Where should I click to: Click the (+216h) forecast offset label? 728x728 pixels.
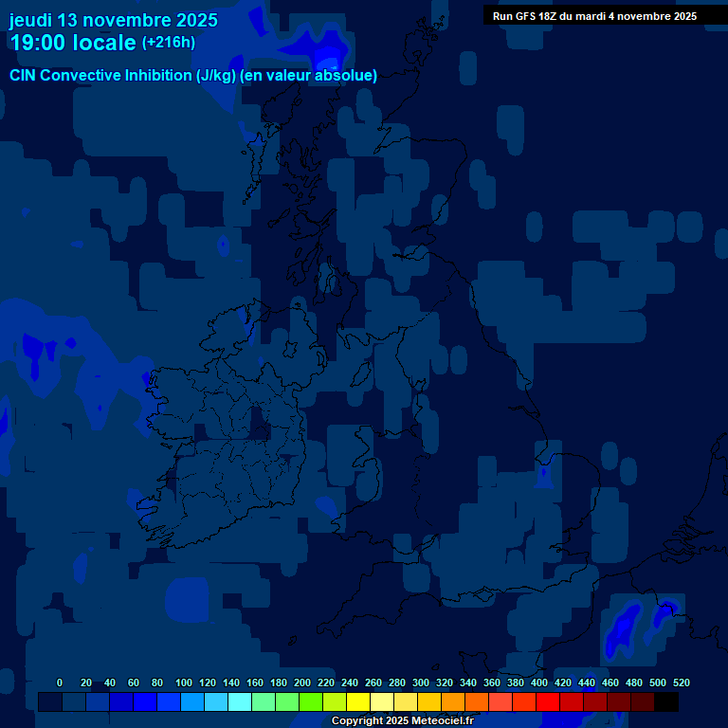click(x=169, y=43)
